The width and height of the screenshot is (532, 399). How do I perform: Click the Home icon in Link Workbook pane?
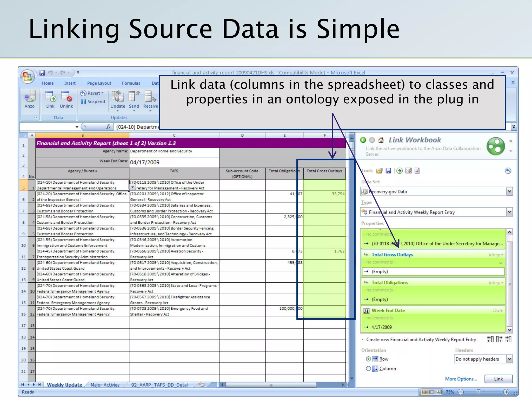pyautogui.click(x=381, y=140)
